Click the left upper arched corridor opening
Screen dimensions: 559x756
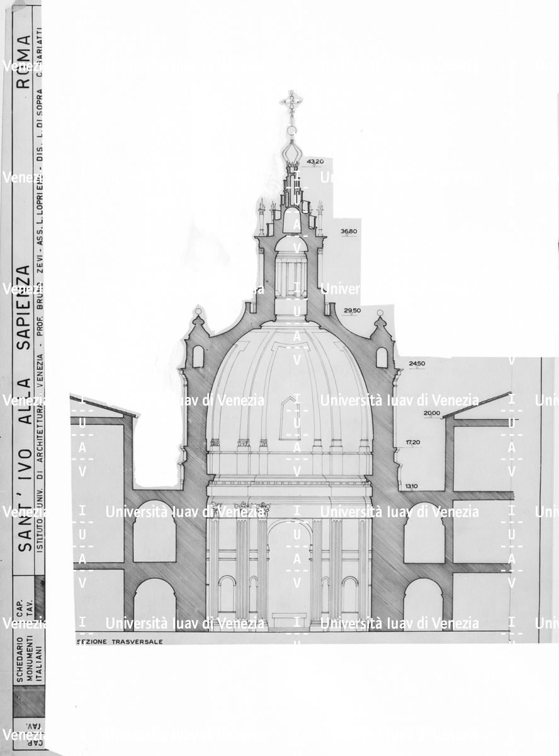click(x=154, y=531)
